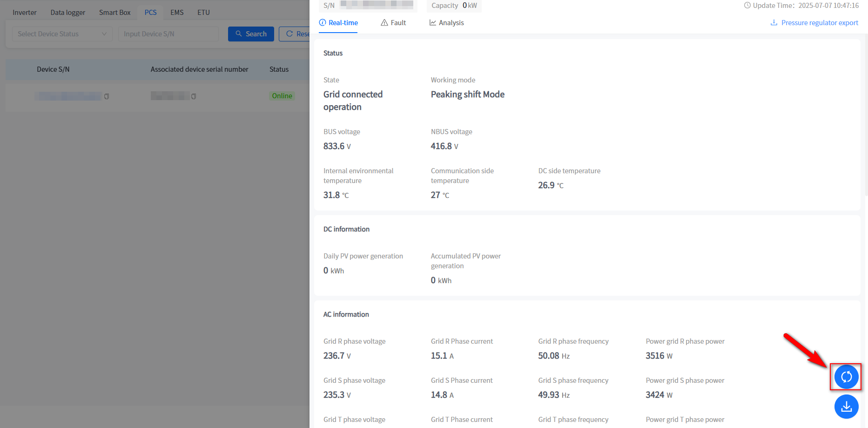Click the blue circular download button

(x=846, y=407)
